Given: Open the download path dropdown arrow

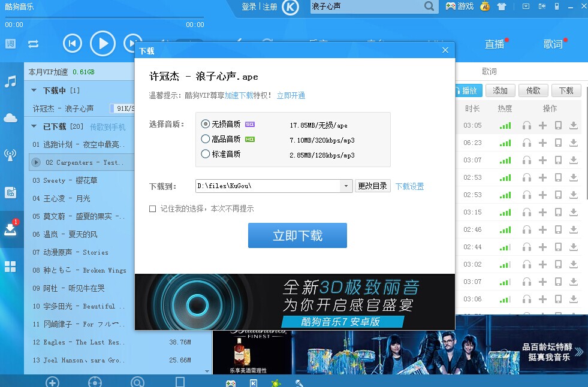Looking at the screenshot, I should click(x=346, y=186).
